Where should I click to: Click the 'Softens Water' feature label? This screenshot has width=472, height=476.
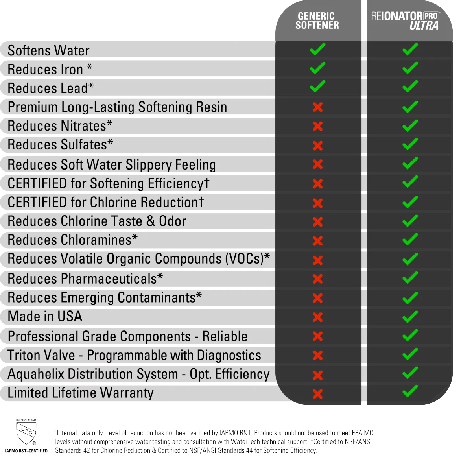tap(48, 51)
